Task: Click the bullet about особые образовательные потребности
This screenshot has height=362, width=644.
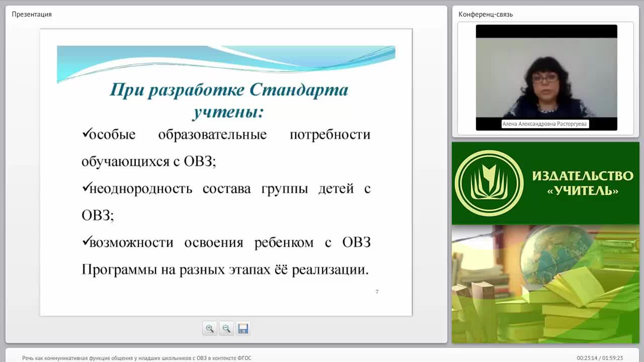Action: [x=226, y=148]
